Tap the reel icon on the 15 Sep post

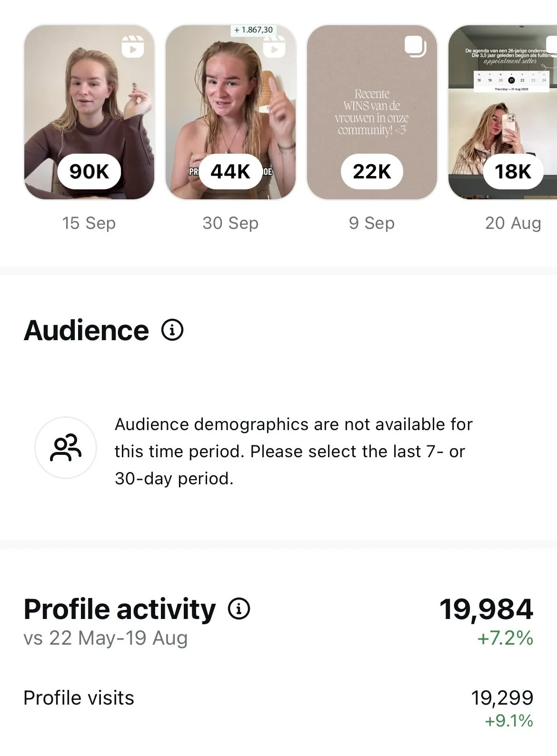[133, 46]
